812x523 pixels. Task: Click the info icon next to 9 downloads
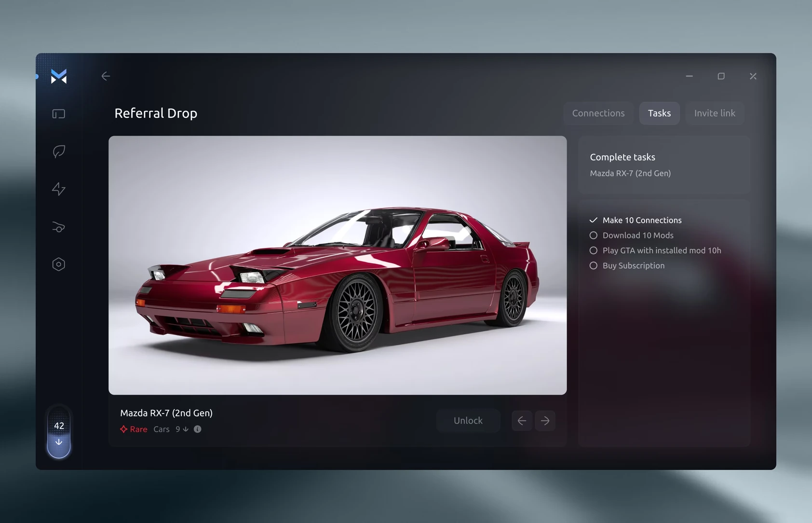198,429
